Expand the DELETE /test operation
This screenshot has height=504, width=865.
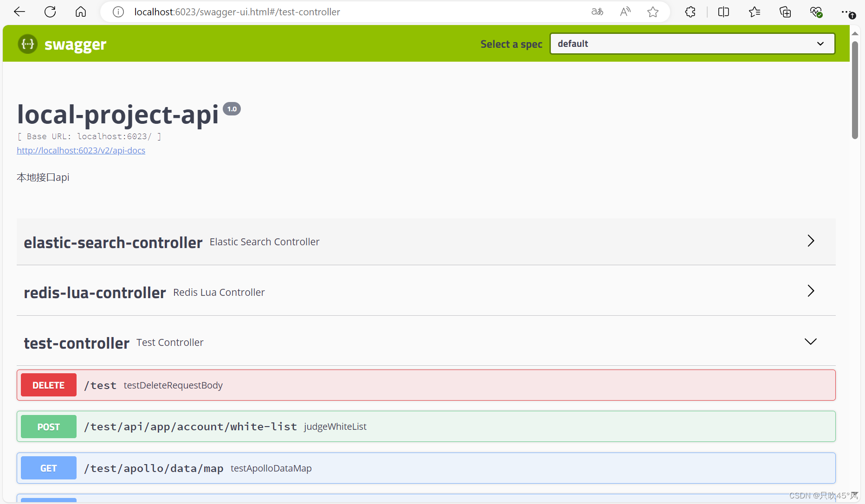coord(426,385)
